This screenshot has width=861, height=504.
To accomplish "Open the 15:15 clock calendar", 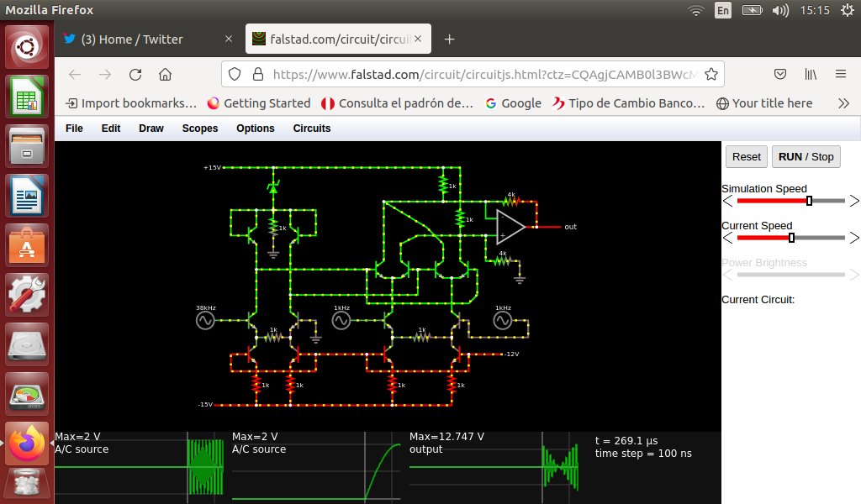I will pos(814,10).
